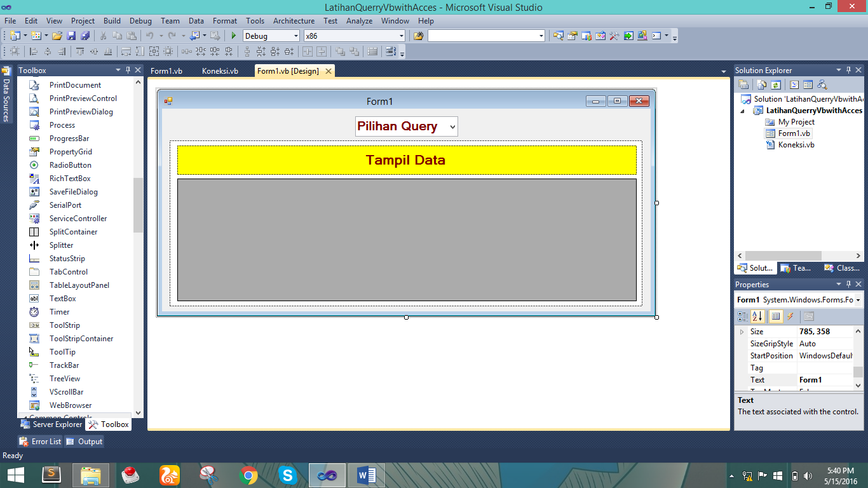Select the gray DataGridView on the form
This screenshot has width=868, height=488.
coord(407,240)
